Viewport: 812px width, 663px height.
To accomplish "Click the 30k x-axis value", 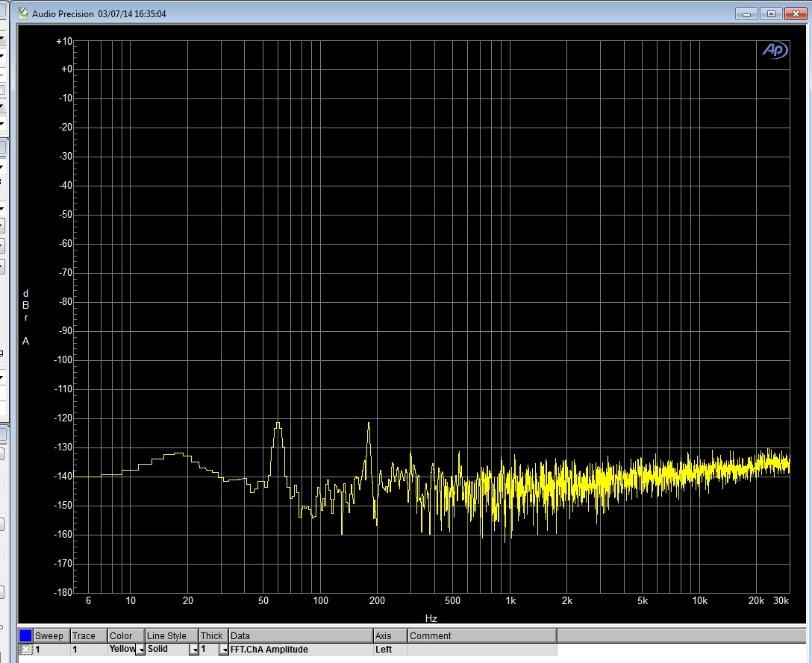I will [x=781, y=600].
